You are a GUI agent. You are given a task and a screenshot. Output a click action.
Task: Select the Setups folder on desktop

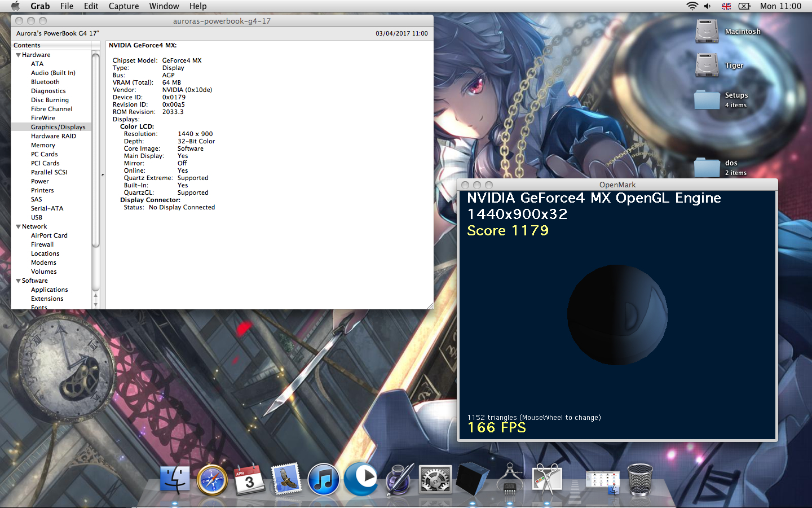pos(707,99)
